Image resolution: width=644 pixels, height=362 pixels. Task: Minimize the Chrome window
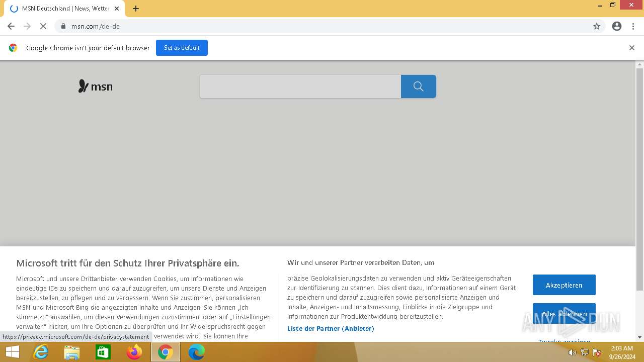tap(600, 5)
